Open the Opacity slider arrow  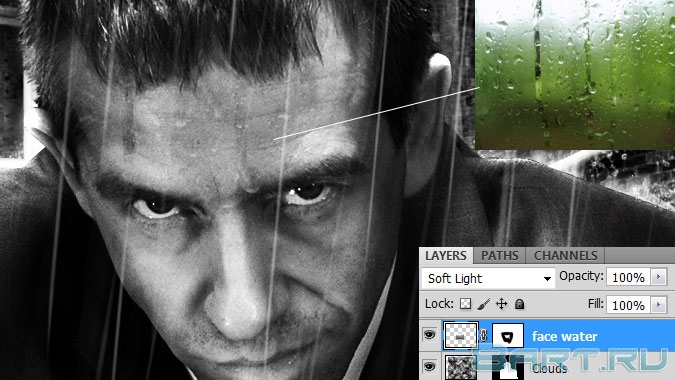tap(659, 277)
